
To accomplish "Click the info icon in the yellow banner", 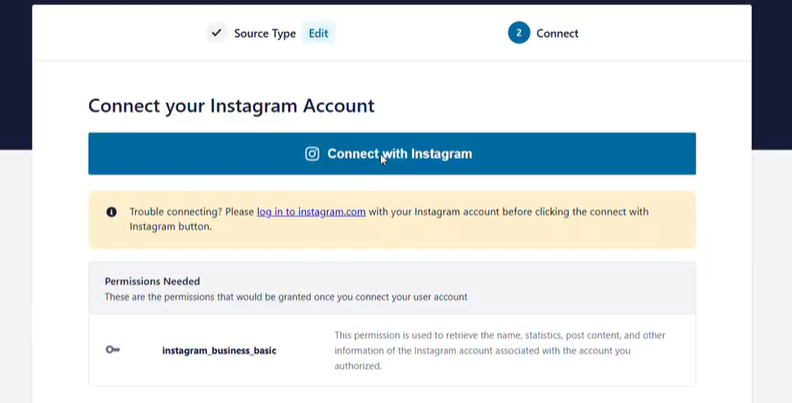I will [111, 212].
